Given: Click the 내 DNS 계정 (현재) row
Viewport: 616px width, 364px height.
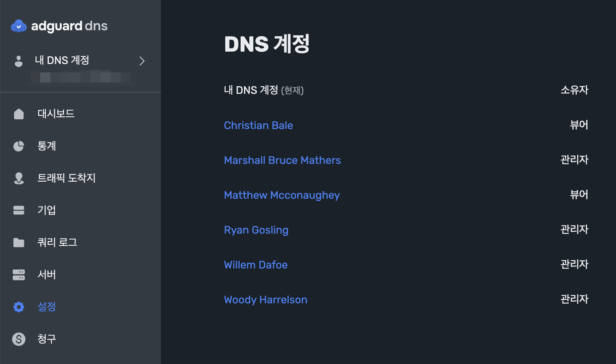Looking at the screenshot, I should coord(263,90).
